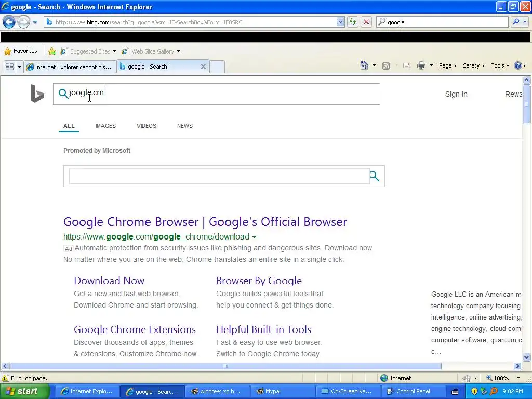Click the Forward navigation button
The width and height of the screenshot is (532, 399).
coord(23,22)
